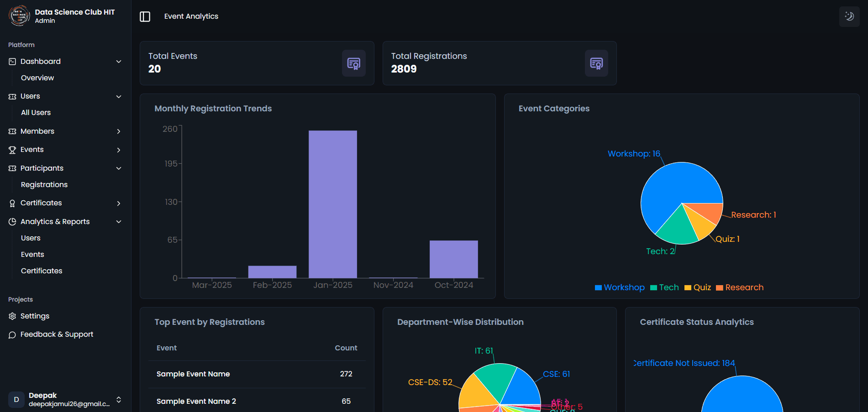
Task: Click the certificate icon on Total Events card
Action: [353, 63]
